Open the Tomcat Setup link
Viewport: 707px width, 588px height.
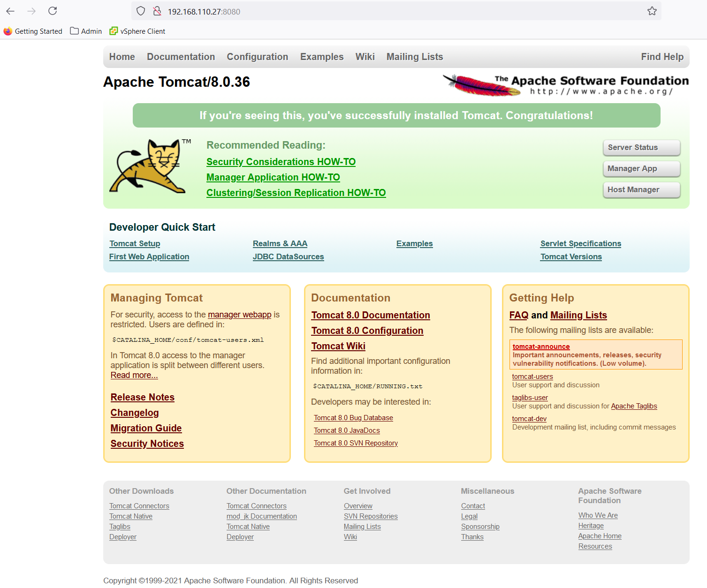(x=135, y=243)
